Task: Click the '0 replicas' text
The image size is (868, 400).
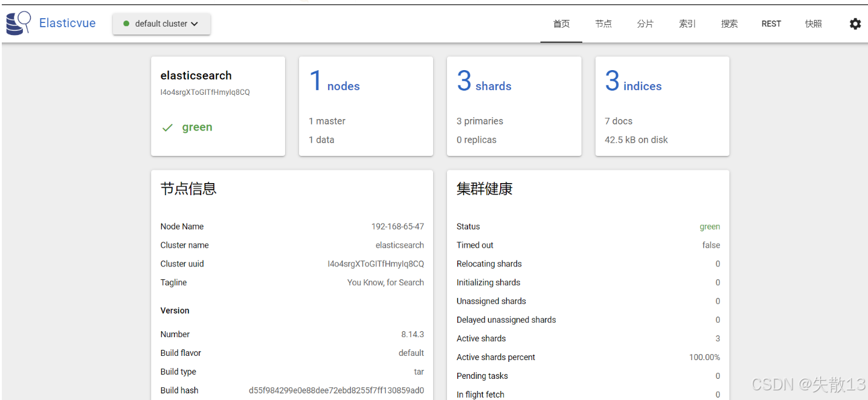Action: click(477, 140)
